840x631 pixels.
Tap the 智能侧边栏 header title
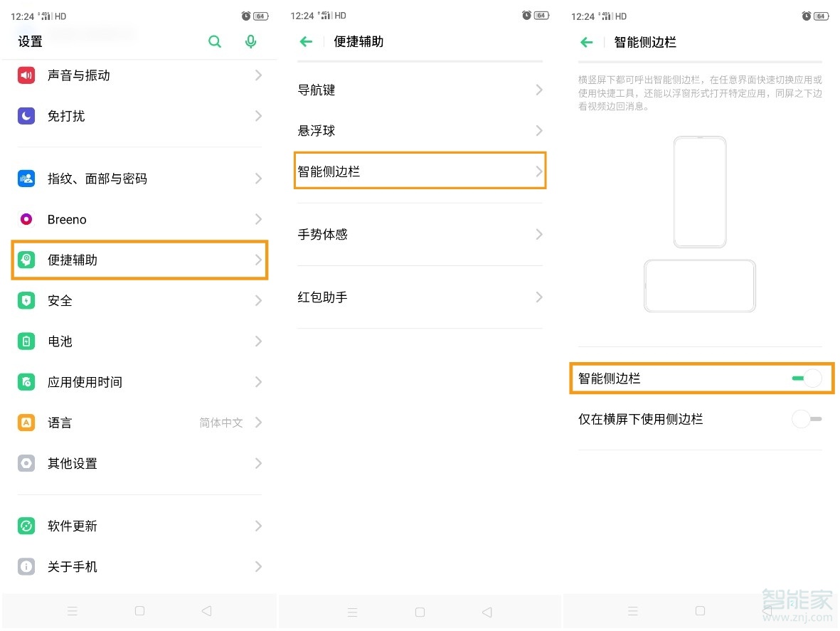click(x=645, y=42)
